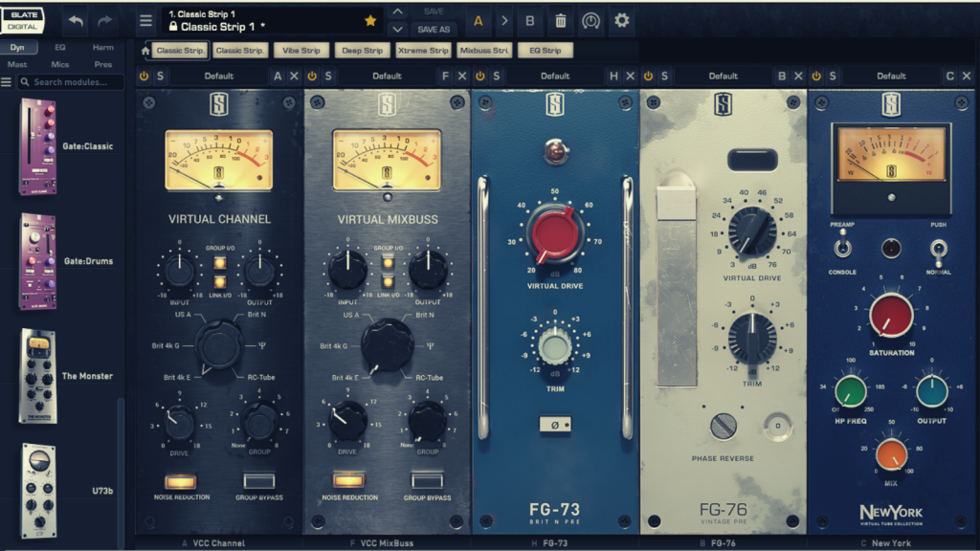Open Default preset dropdown on FG-73
This screenshot has width=980, height=551.
pos(555,76)
